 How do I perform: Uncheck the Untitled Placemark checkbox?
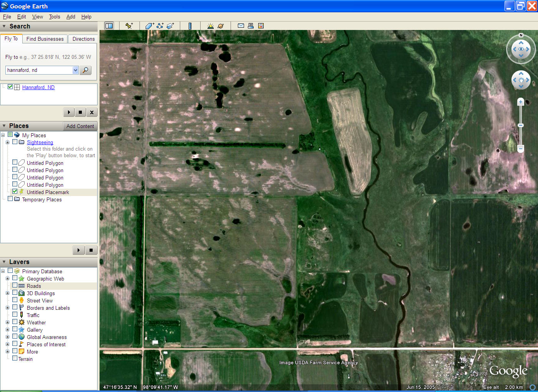click(15, 191)
